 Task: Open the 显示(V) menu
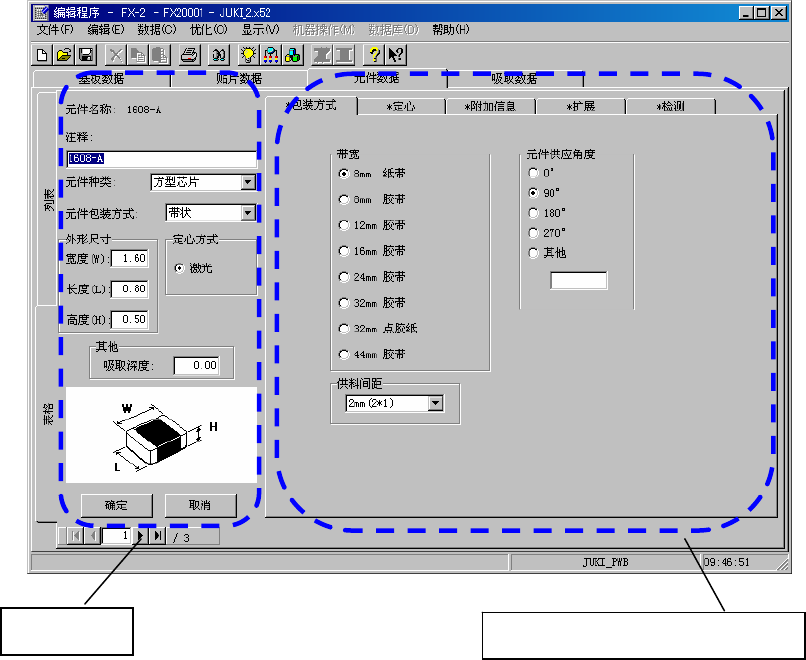(261, 30)
